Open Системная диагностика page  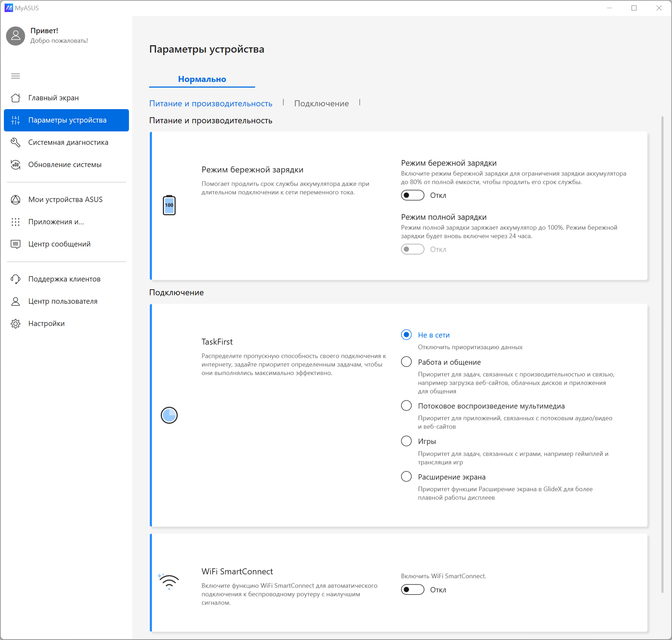66,142
